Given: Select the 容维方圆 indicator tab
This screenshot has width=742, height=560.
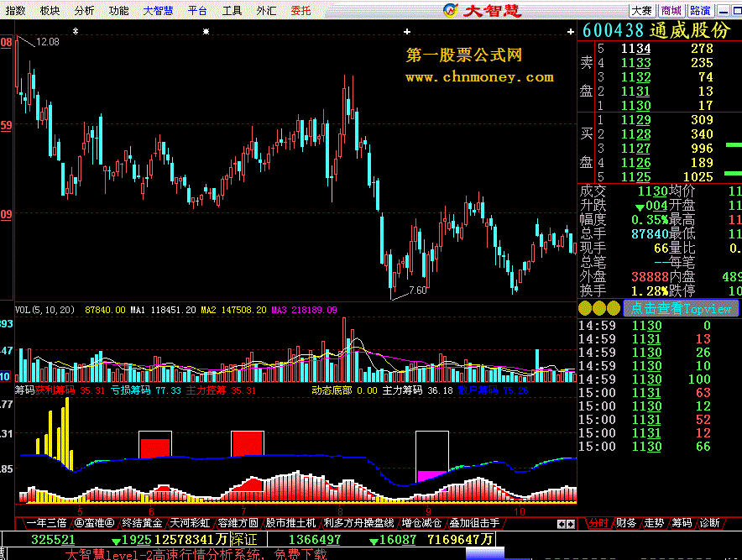Looking at the screenshot, I should click(238, 523).
